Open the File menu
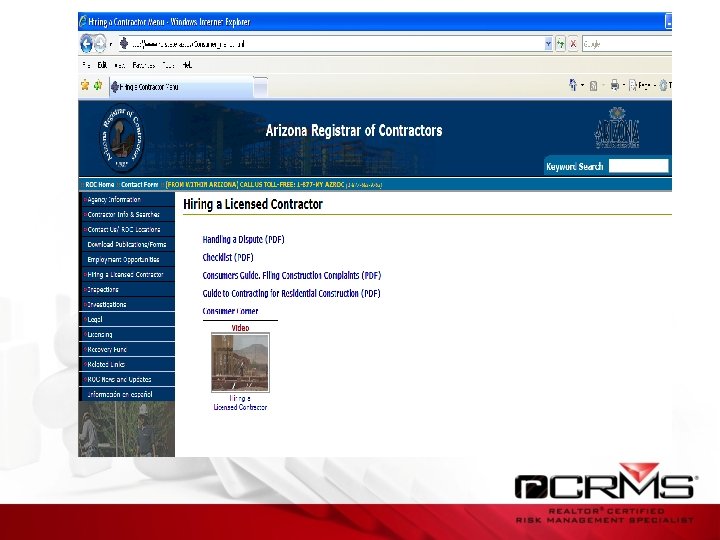The height and width of the screenshot is (540, 720). click(x=86, y=65)
